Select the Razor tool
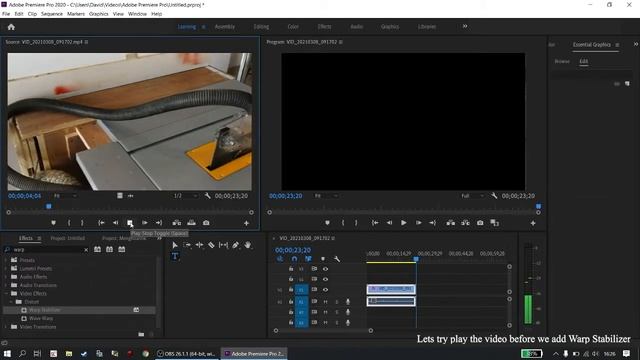 point(211,245)
